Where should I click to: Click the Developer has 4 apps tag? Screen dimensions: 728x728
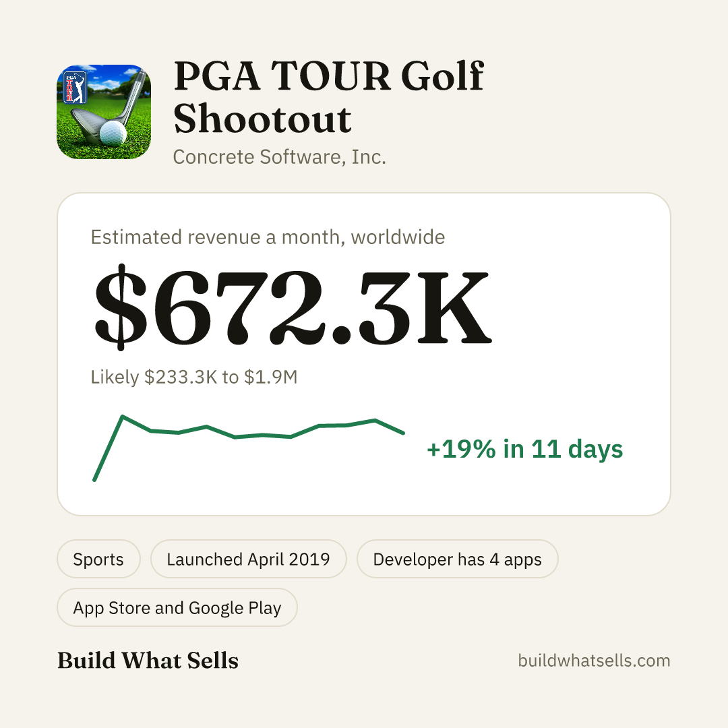[457, 559]
